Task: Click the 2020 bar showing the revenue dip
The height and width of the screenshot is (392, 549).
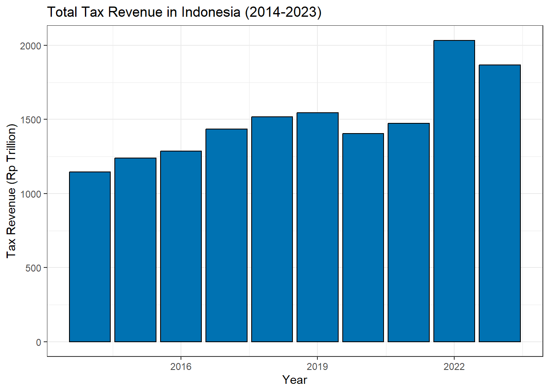Action: coord(363,237)
